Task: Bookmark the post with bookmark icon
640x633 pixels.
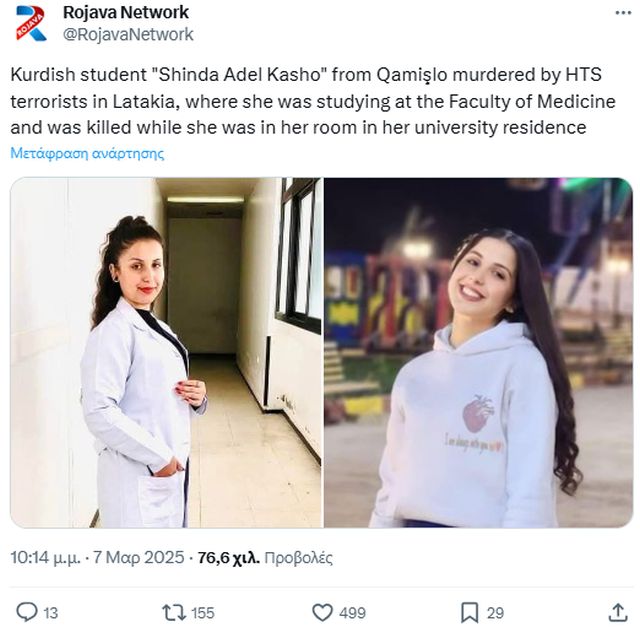Action: [x=469, y=613]
